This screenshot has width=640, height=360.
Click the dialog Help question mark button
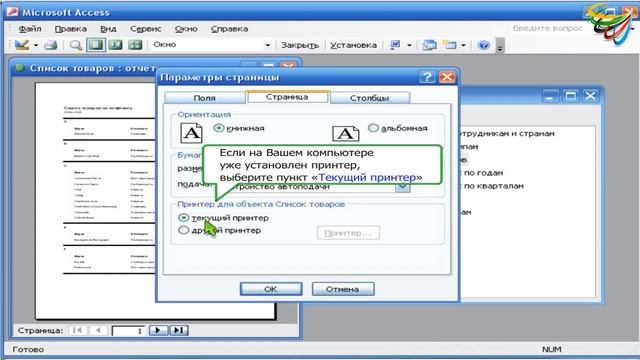(427, 77)
